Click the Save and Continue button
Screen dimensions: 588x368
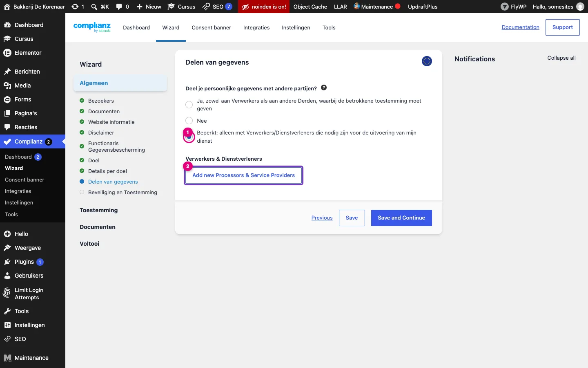click(x=401, y=218)
